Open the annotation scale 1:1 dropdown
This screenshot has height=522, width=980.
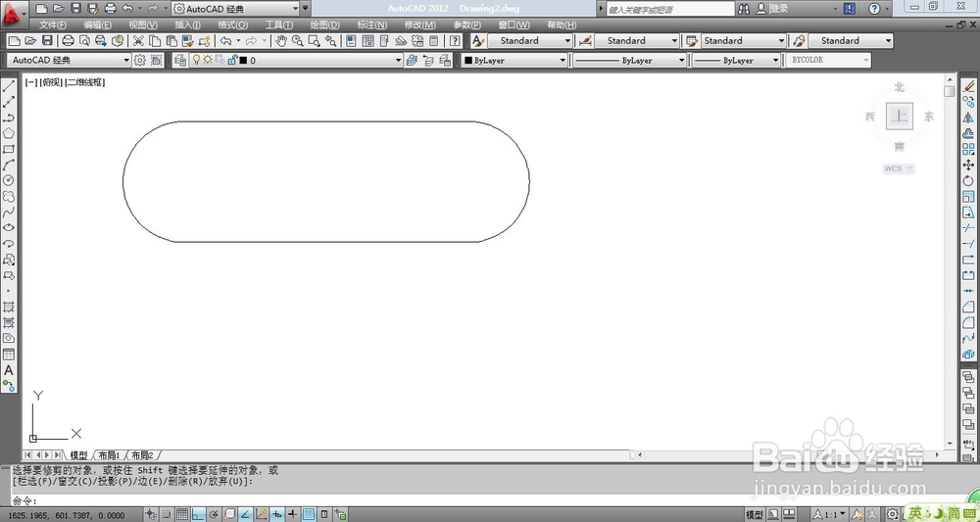(831, 514)
